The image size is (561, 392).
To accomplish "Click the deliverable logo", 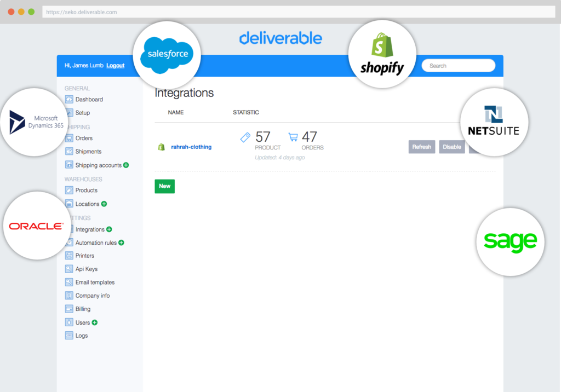I will (x=280, y=38).
